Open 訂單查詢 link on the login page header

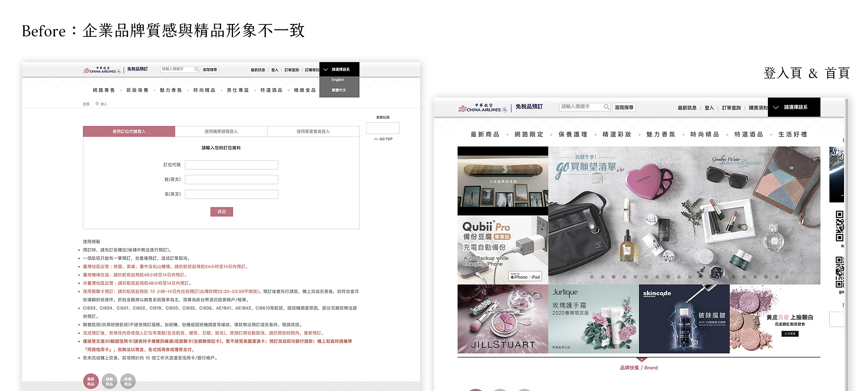click(292, 70)
